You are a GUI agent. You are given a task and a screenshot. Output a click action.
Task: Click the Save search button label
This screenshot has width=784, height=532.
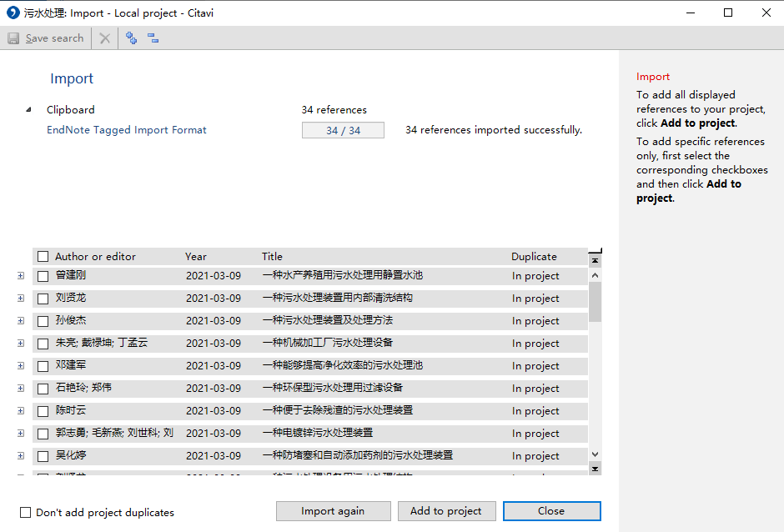pyautogui.click(x=54, y=38)
